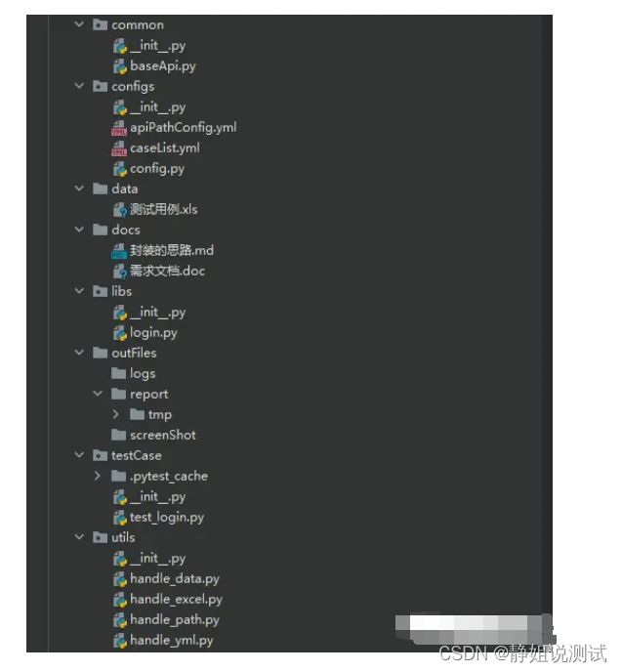
Task: Click the Python icon of handle_data.py
Action: [120, 579]
